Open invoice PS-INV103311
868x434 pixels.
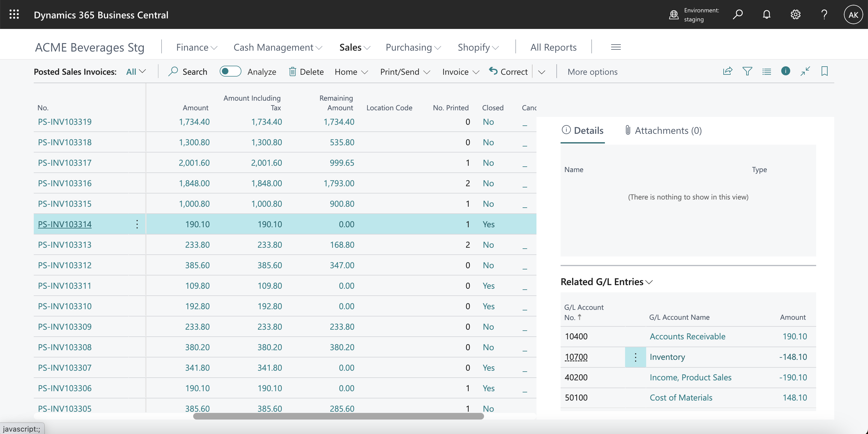click(65, 286)
